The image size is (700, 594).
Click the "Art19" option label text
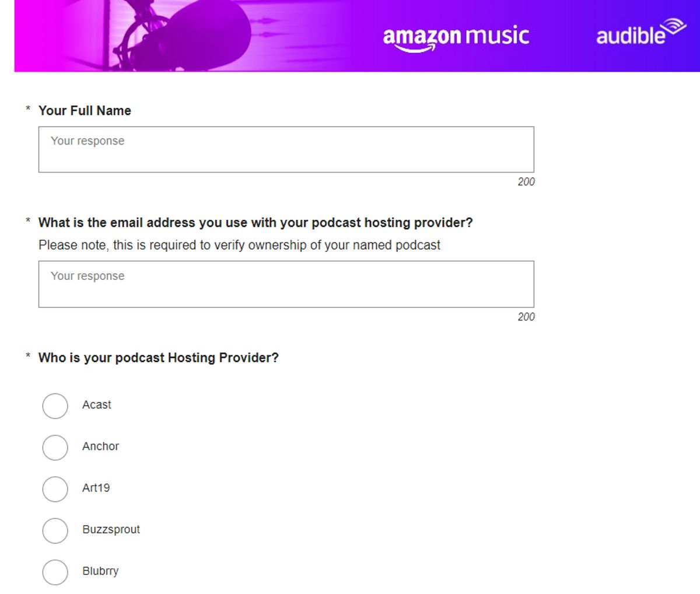[96, 488]
